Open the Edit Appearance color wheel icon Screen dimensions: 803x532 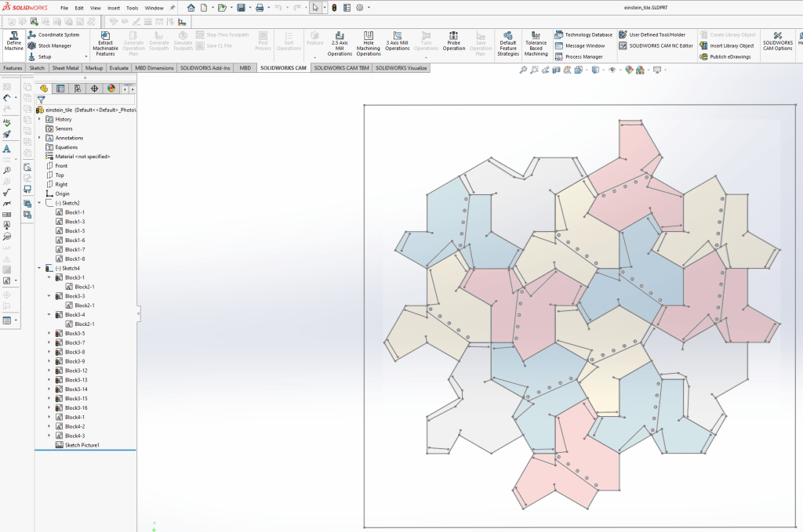pos(629,71)
